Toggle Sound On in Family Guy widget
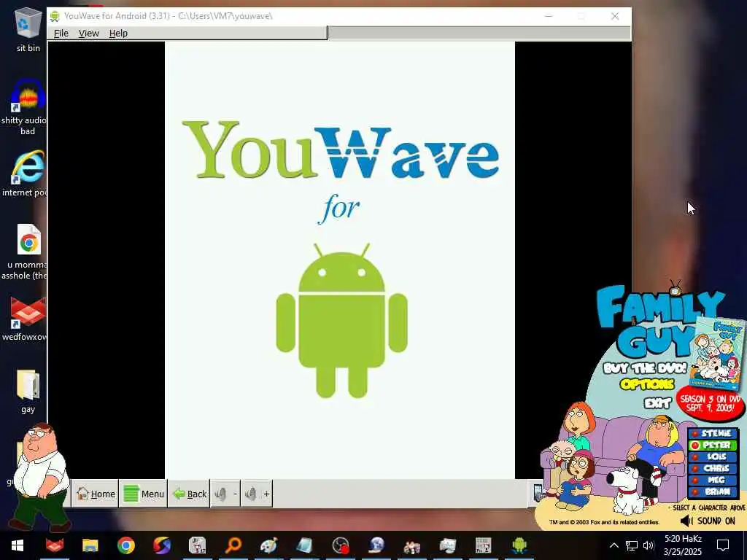 [708, 521]
